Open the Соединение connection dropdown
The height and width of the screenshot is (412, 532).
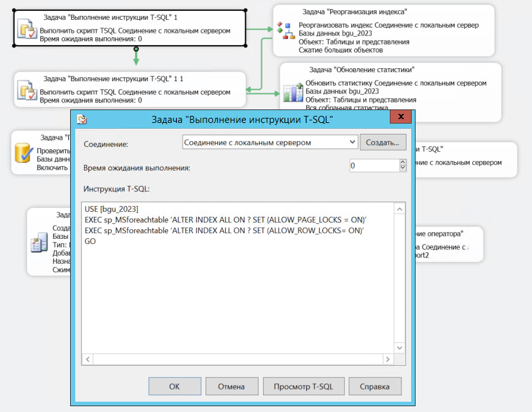click(x=352, y=142)
